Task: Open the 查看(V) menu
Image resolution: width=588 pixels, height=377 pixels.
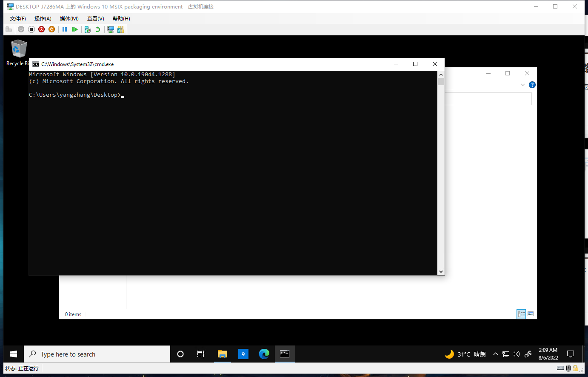Action: (x=95, y=19)
